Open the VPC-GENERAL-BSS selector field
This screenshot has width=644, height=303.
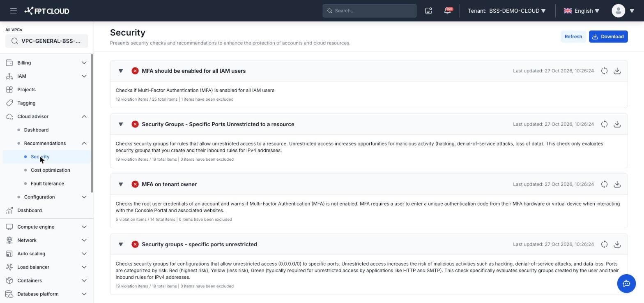click(47, 41)
